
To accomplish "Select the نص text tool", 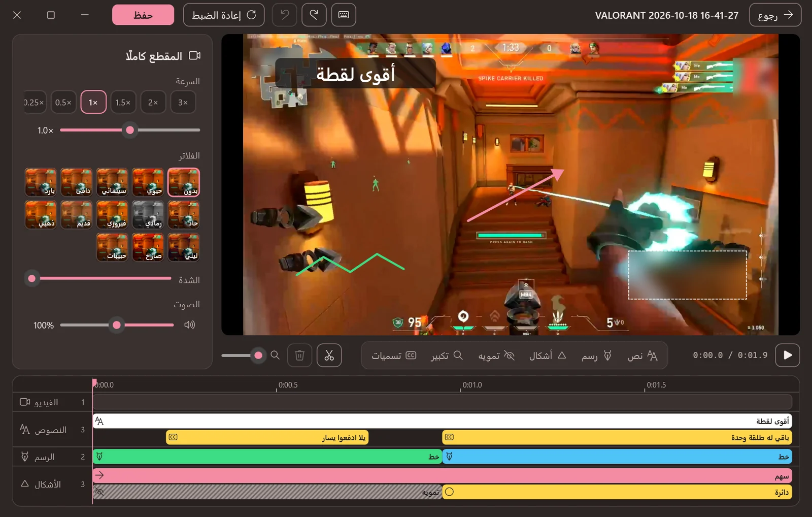I will tap(642, 356).
